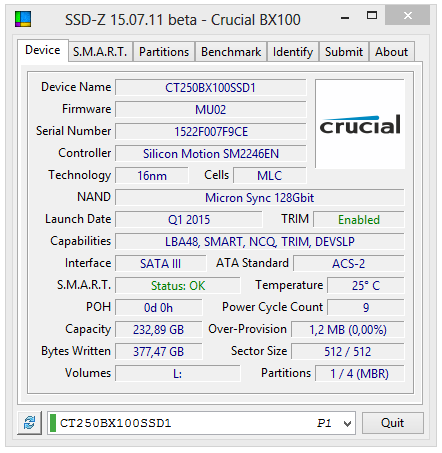Click the 16nm technology value
This screenshot has height=453, width=442.
152,176
